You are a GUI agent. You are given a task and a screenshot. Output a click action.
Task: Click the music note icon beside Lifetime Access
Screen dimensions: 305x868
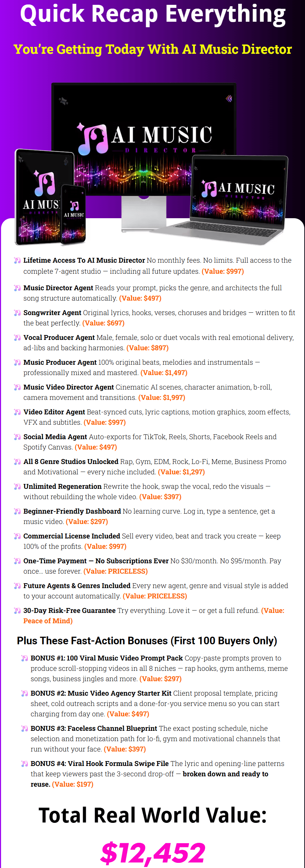pos(17,260)
